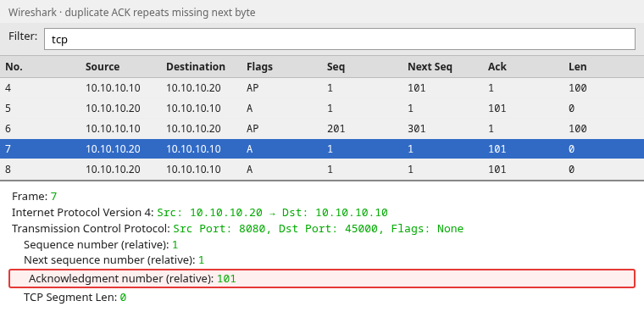Sort by the Next Seq column header

pos(430,67)
